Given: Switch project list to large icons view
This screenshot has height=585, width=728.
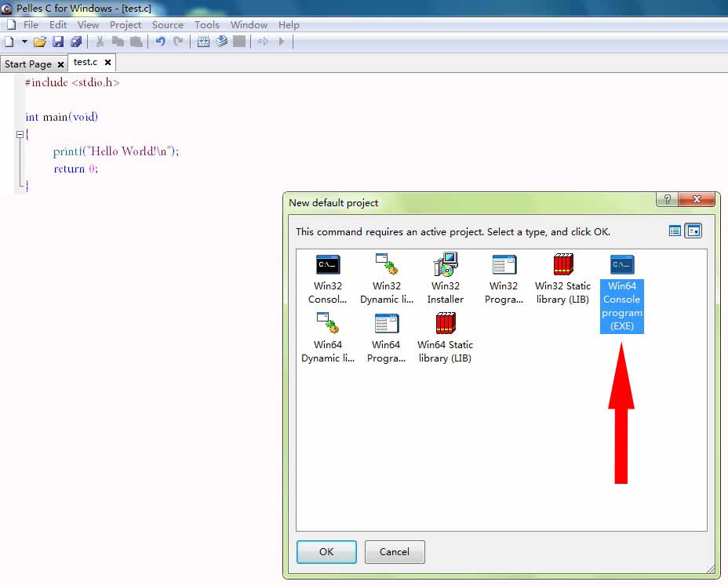Looking at the screenshot, I should click(x=693, y=231).
